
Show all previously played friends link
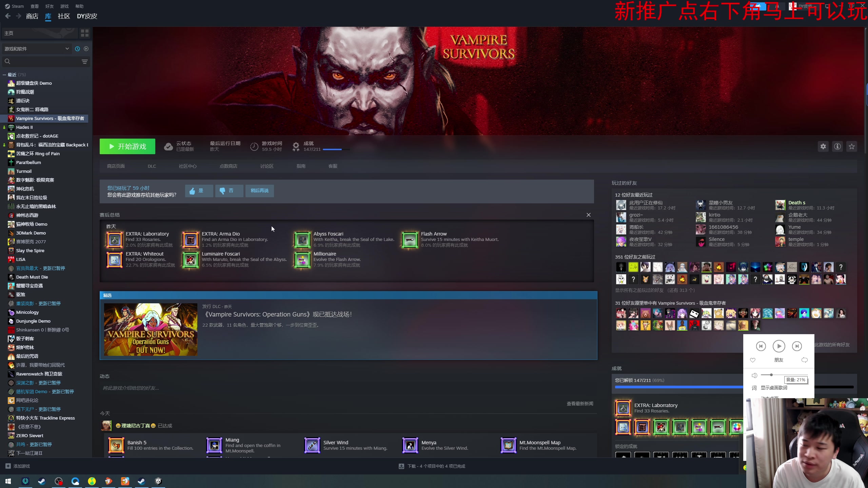click(655, 290)
